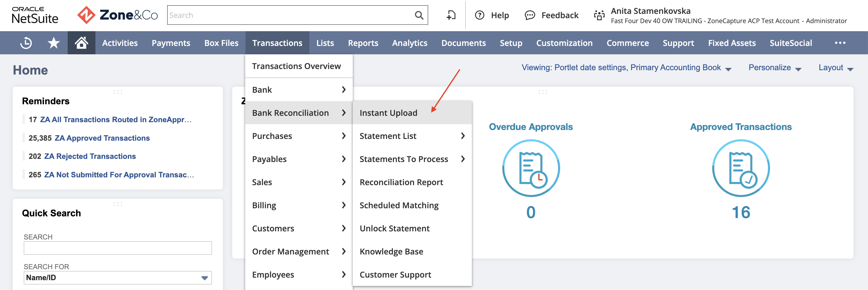The width and height of the screenshot is (868, 290).
Task: Open the Reports navigation tab
Action: 363,43
